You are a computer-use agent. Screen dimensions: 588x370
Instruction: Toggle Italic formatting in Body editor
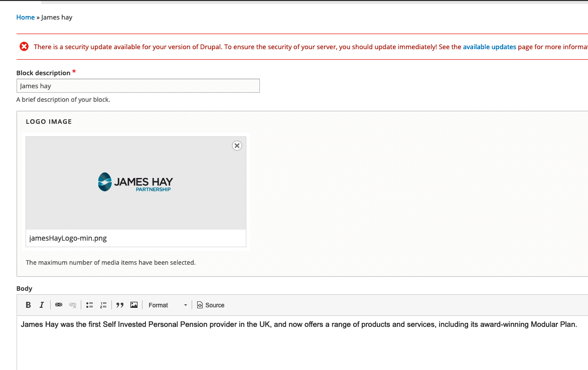tap(42, 305)
